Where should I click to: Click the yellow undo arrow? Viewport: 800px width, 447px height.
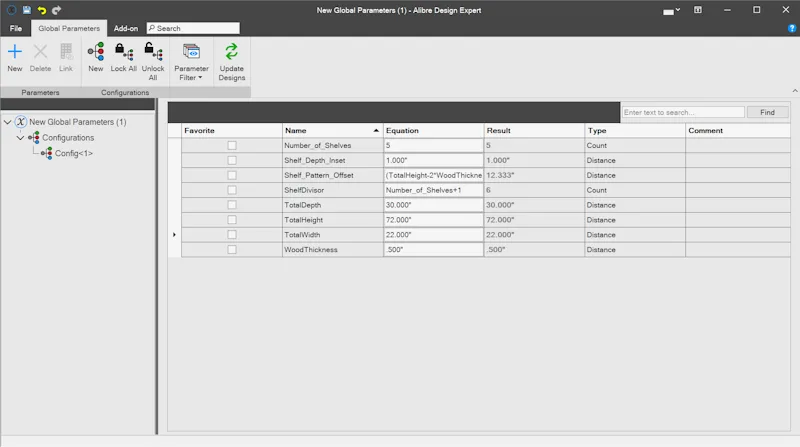click(x=41, y=10)
